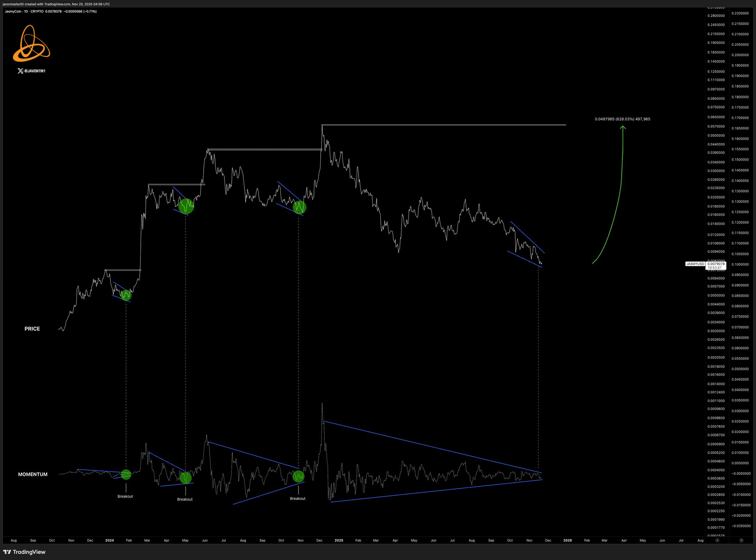Click the JASMYUSD price label tag
This screenshot has height=560, width=756.
(695, 264)
